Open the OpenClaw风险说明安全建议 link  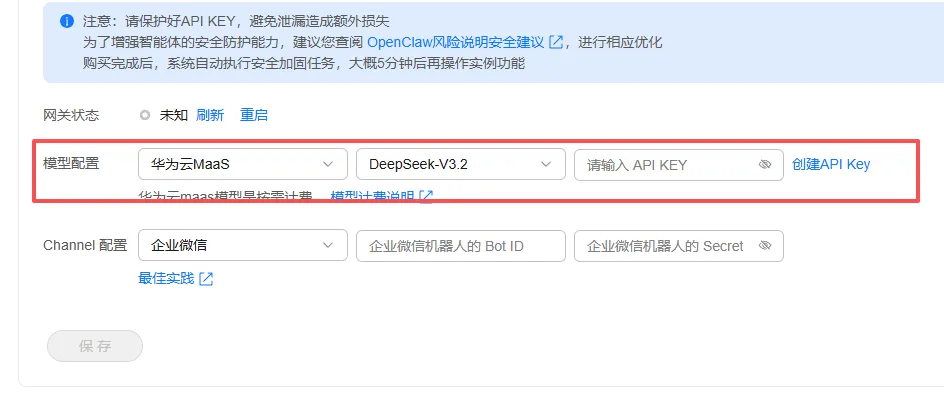pos(456,42)
